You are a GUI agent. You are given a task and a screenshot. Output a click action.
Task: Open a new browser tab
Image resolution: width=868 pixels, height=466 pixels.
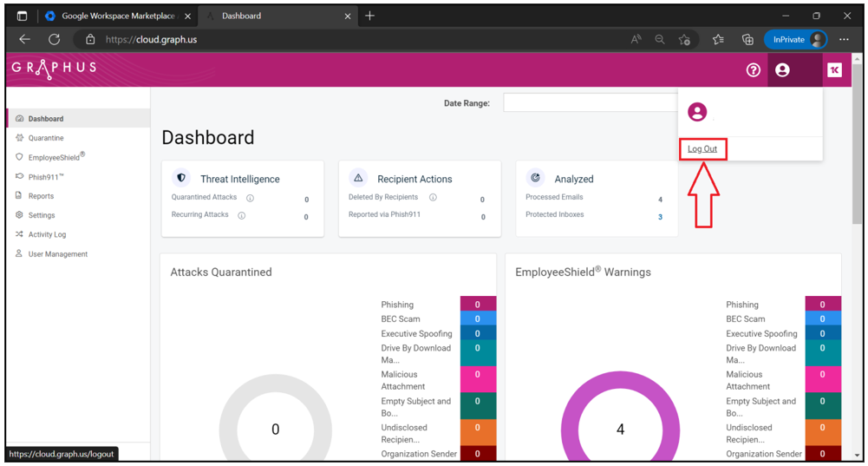(x=369, y=16)
